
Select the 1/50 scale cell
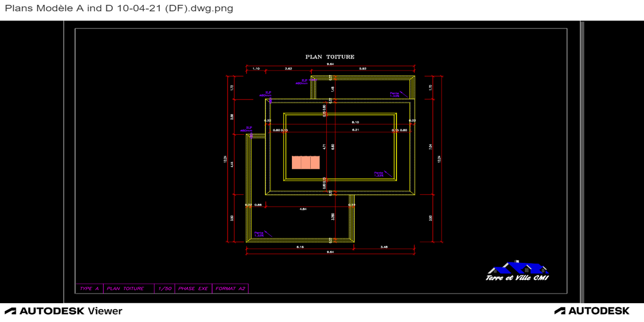pos(164,289)
